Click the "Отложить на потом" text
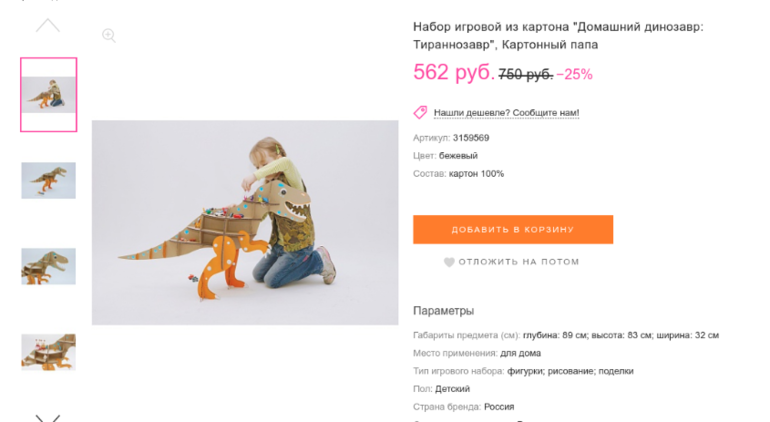 tap(519, 262)
